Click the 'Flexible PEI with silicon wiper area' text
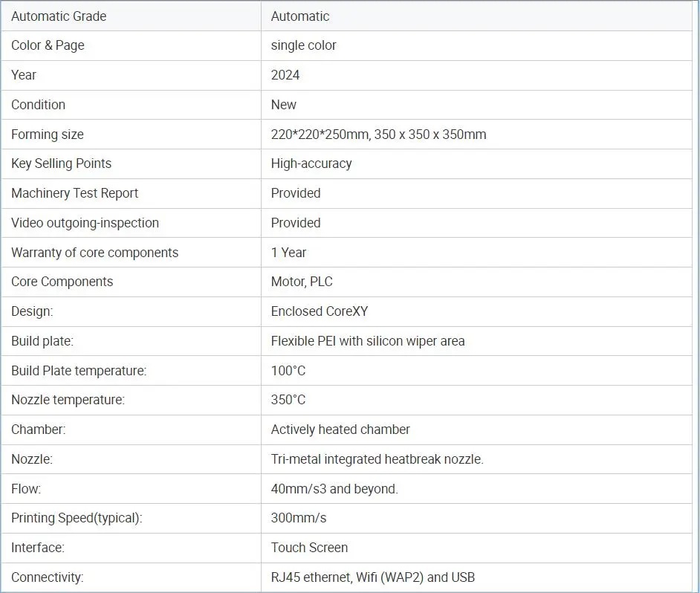 click(x=368, y=341)
